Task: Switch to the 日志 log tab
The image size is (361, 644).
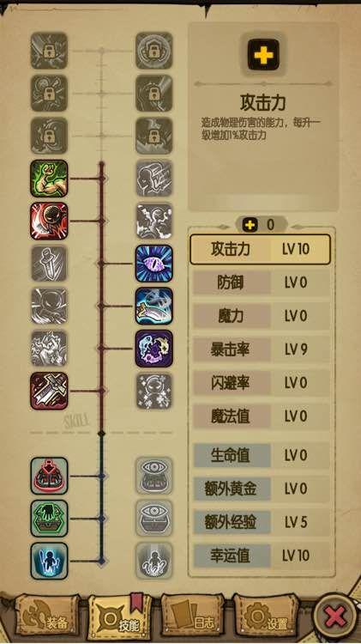Action: [x=192, y=617]
